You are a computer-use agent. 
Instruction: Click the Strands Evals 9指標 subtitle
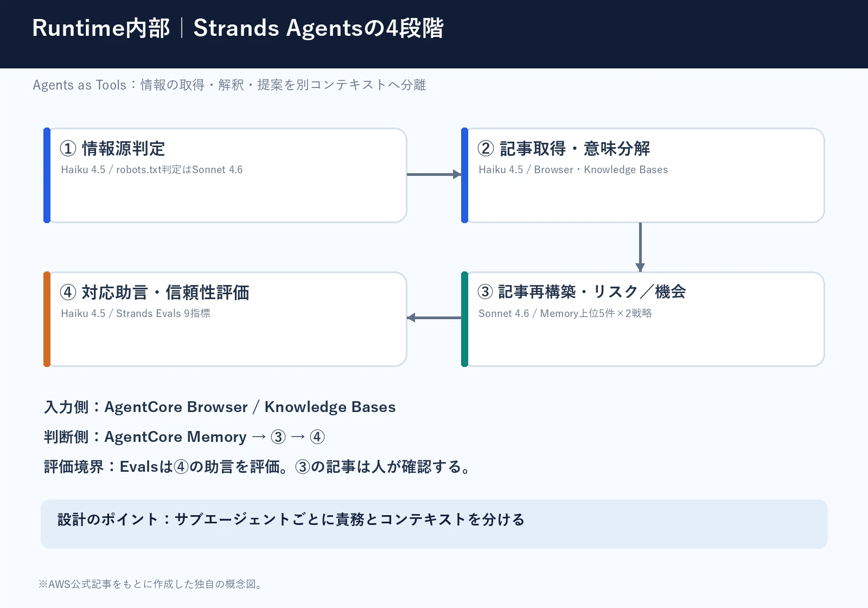(x=163, y=313)
